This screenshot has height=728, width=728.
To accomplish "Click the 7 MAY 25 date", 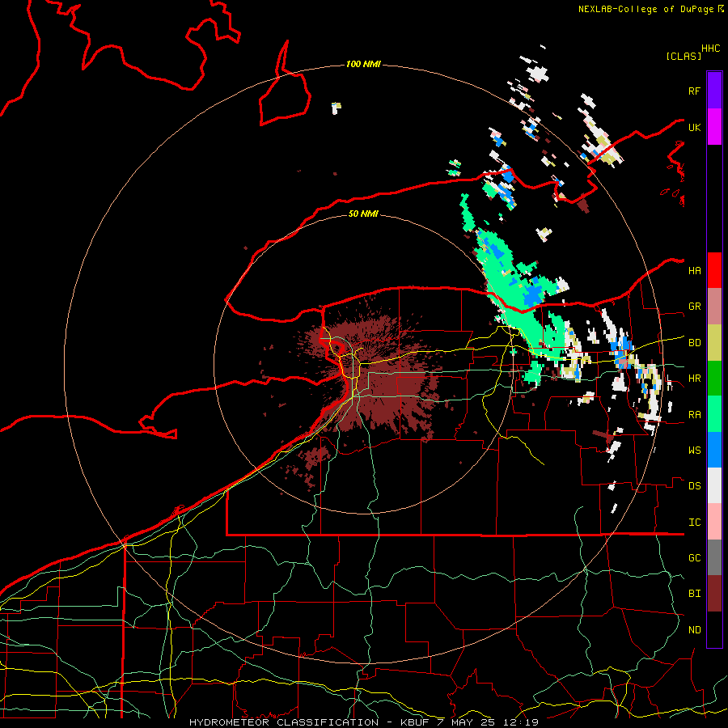I will coord(466,722).
